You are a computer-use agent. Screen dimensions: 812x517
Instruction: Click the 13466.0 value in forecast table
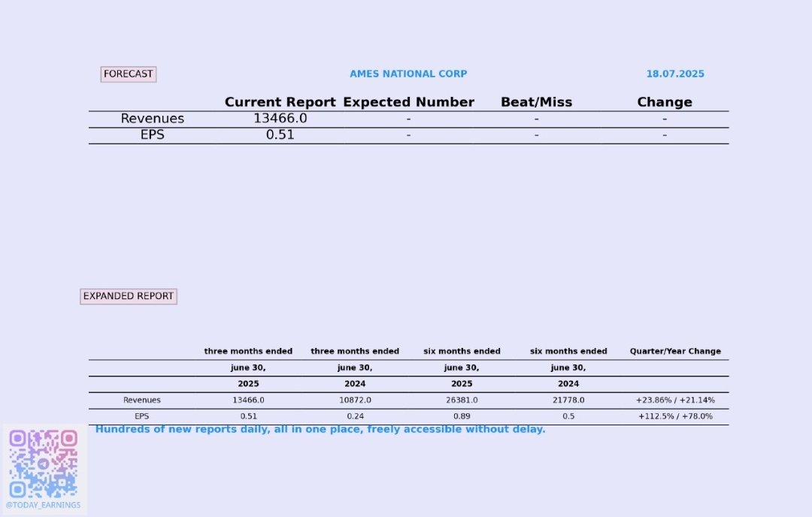[280, 119]
